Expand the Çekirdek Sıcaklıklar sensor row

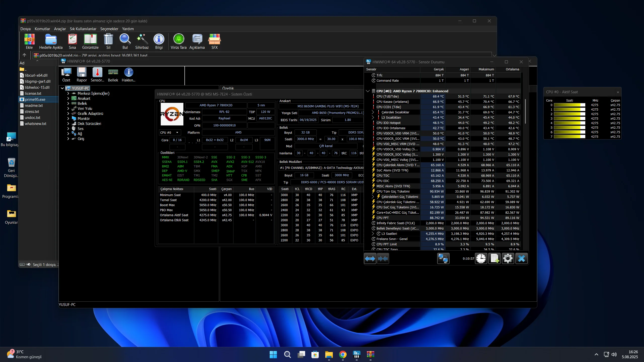tap(373, 112)
